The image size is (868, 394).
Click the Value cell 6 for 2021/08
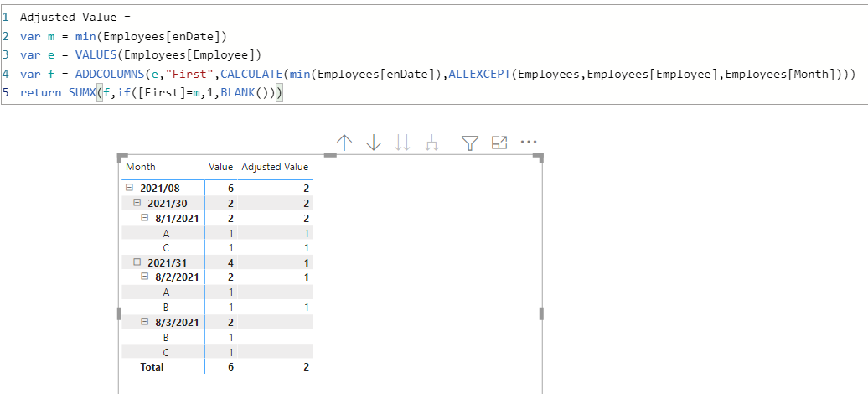(230, 189)
